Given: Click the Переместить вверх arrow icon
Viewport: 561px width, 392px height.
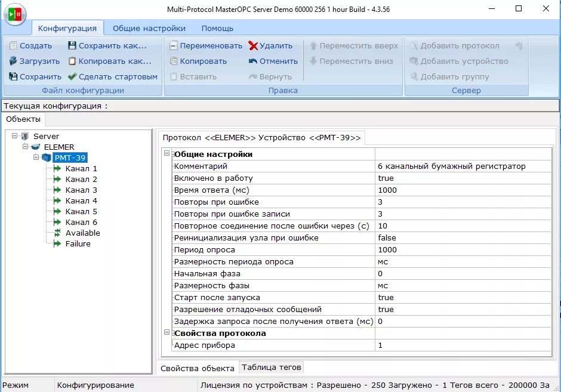Looking at the screenshot, I should click(313, 45).
